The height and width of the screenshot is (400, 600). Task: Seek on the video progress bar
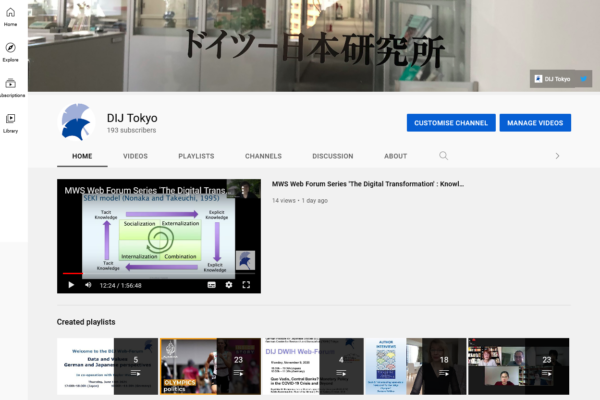click(159, 273)
